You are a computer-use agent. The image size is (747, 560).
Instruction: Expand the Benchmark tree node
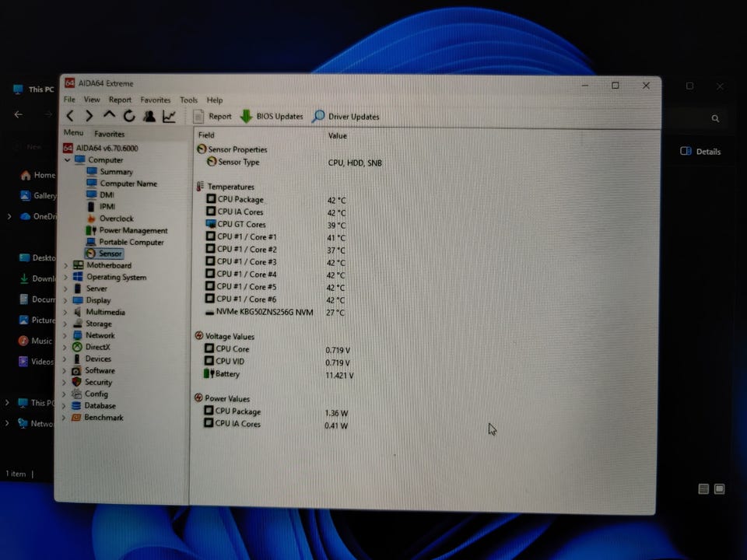click(x=64, y=418)
